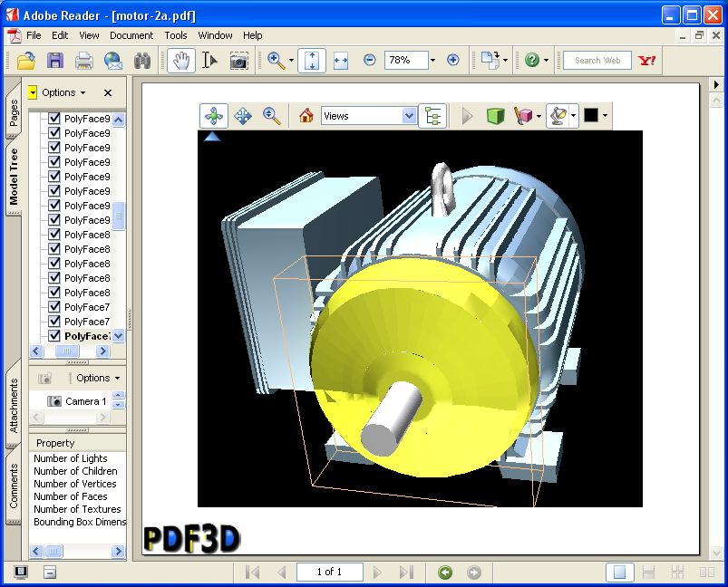Reset to the default home view
Image resolution: width=728 pixels, height=587 pixels.
(306, 116)
